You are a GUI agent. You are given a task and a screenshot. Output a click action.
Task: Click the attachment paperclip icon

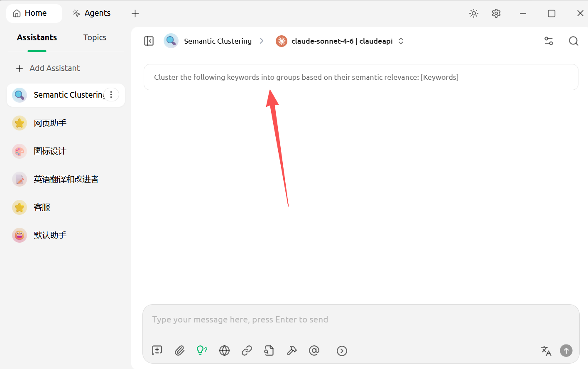(179, 351)
